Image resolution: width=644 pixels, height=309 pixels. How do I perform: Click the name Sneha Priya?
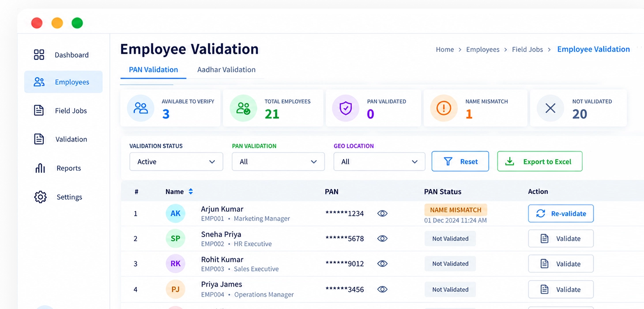tap(221, 234)
